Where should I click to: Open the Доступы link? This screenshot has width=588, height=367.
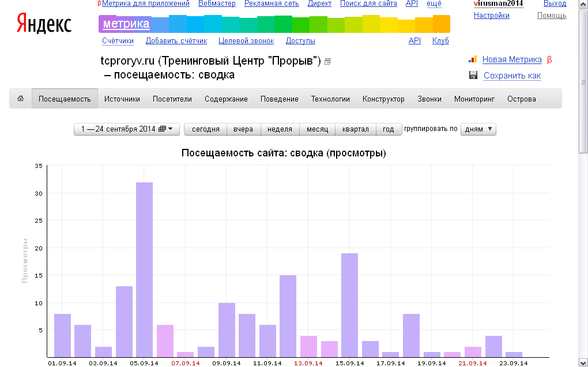(300, 40)
